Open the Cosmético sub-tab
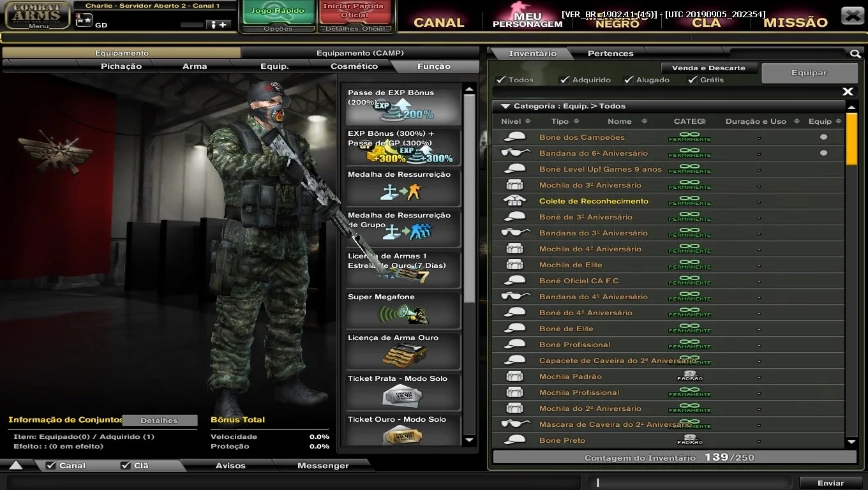The height and width of the screenshot is (490, 868). pos(354,66)
